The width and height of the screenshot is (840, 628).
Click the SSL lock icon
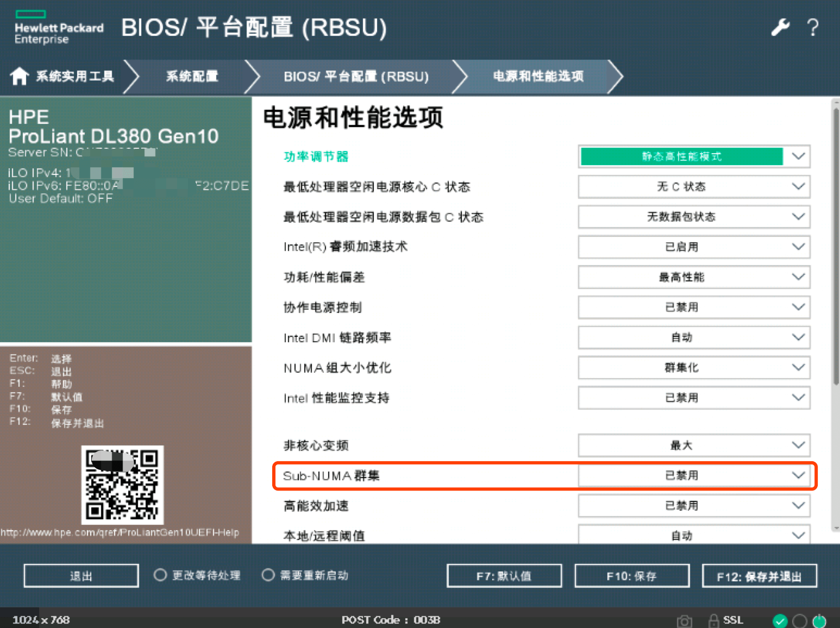click(x=714, y=620)
